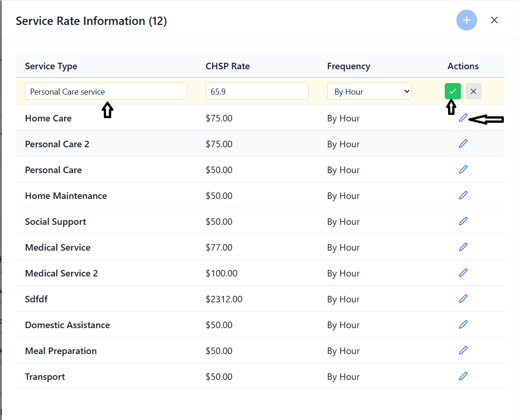The height and width of the screenshot is (420, 520).
Task: Click pencil icon for Home Maintenance
Action: coord(463,195)
